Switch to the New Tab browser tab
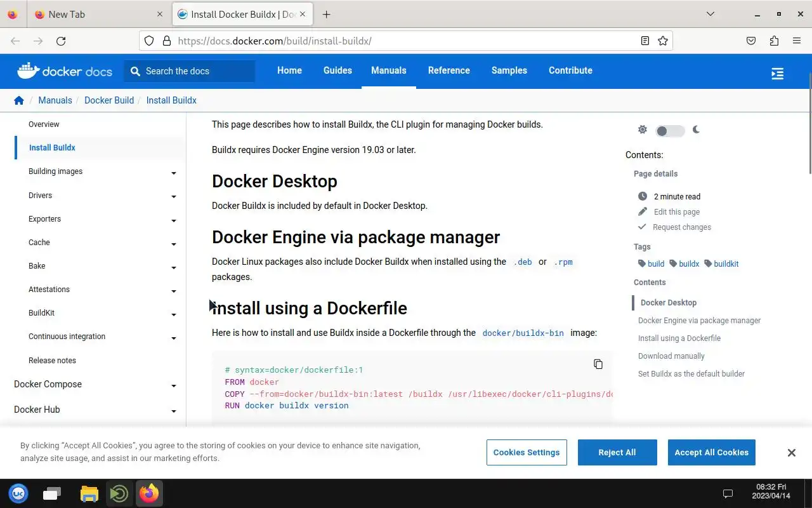Viewport: 812px width, 508px height. [x=99, y=14]
